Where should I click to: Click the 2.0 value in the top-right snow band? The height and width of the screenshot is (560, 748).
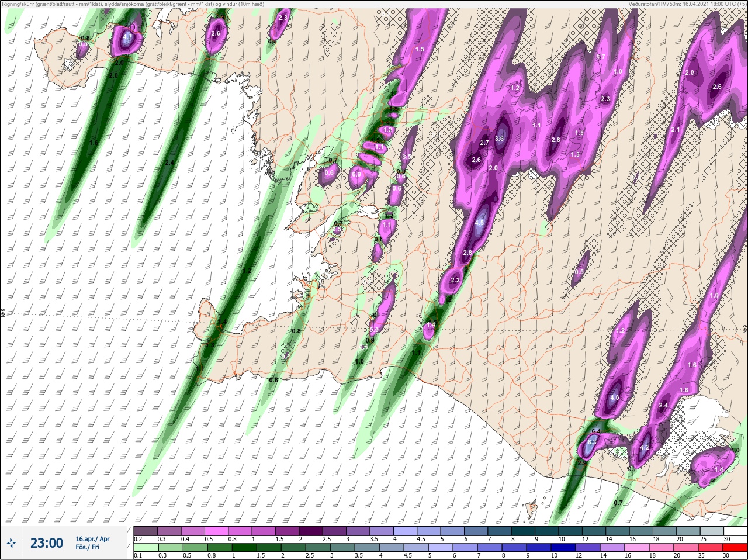pyautogui.click(x=690, y=73)
